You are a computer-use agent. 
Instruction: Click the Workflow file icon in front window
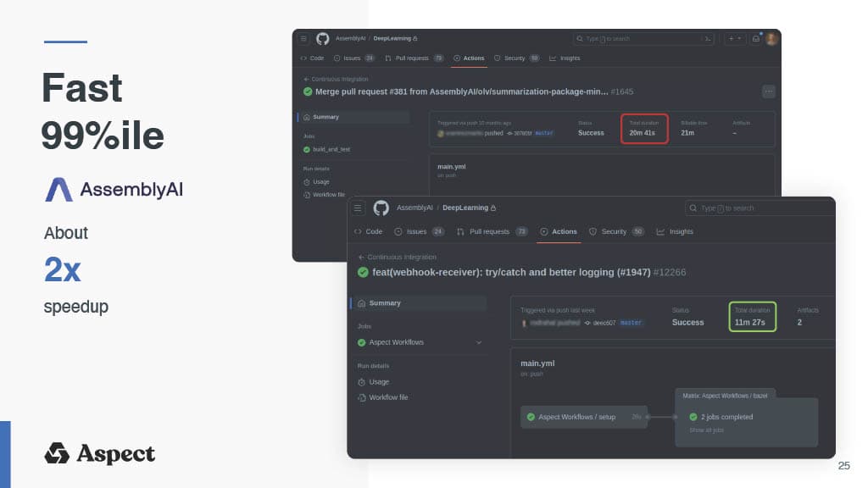(x=361, y=398)
